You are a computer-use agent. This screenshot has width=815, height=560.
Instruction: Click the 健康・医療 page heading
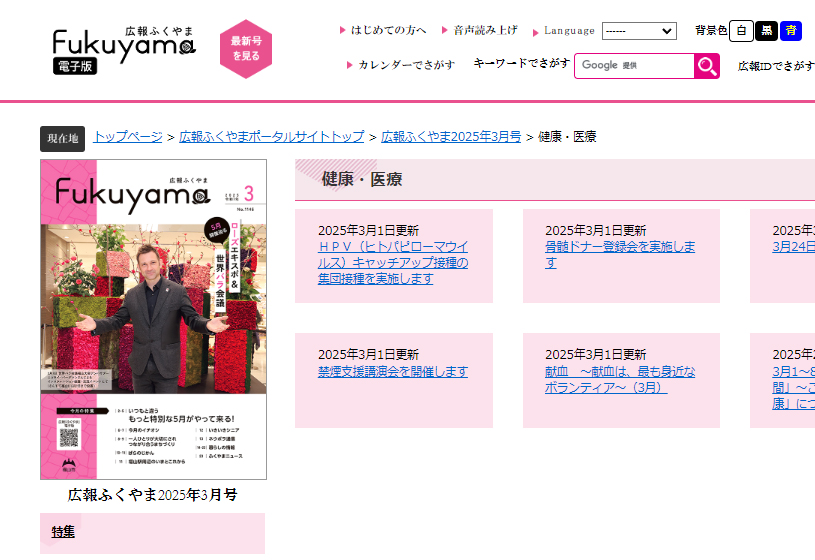point(362,179)
